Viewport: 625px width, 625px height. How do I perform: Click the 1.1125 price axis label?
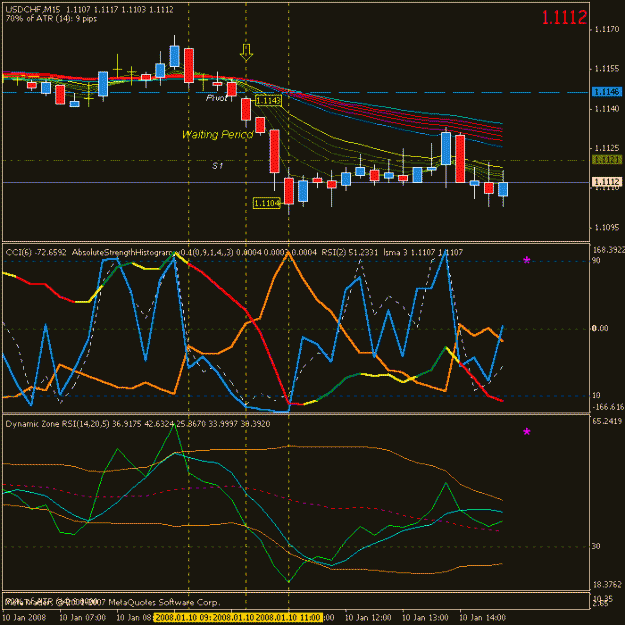click(x=607, y=148)
